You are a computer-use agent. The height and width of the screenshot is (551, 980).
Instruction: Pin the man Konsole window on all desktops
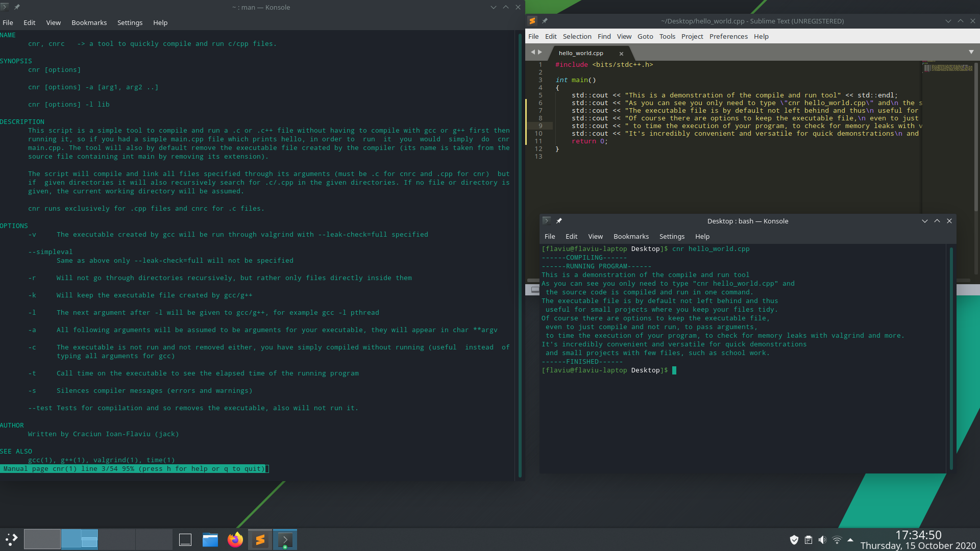tap(17, 7)
